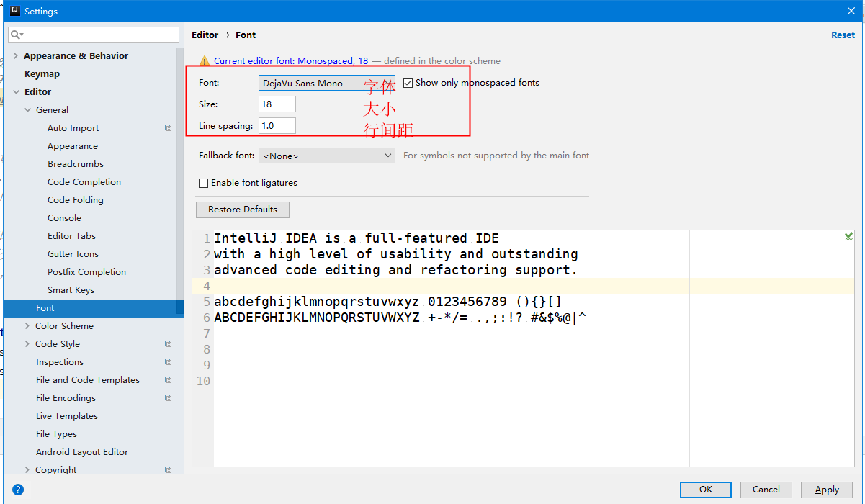Open Code Folding settings
865x504 pixels.
pyautogui.click(x=76, y=200)
